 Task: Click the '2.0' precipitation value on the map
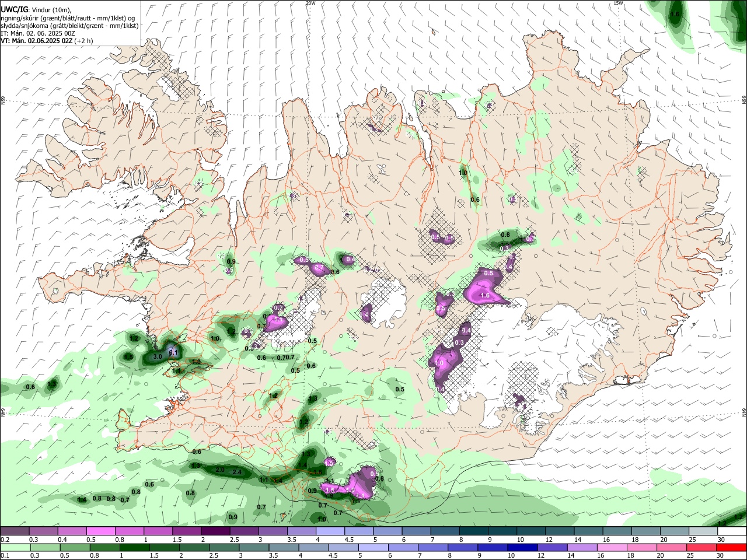coord(220,470)
